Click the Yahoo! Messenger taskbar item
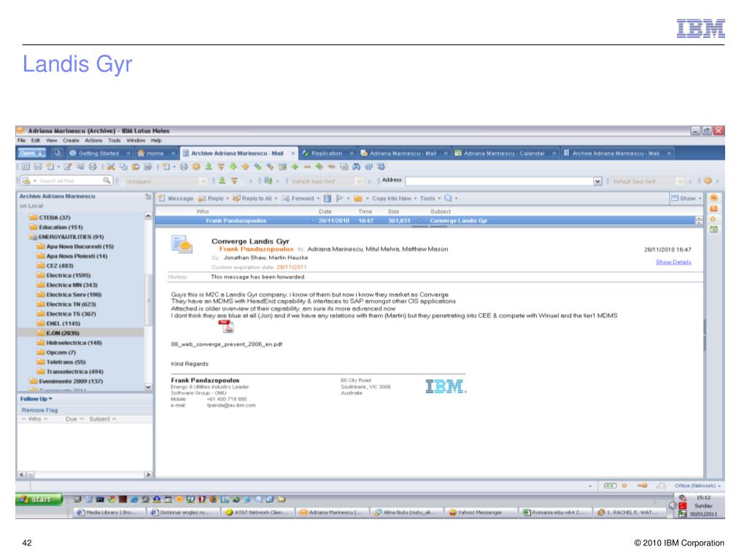Image resolution: width=747 pixels, height=560 pixels. tap(480, 513)
